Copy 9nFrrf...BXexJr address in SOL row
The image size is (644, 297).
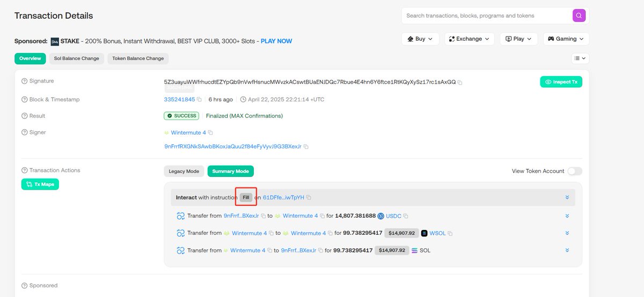click(321, 250)
